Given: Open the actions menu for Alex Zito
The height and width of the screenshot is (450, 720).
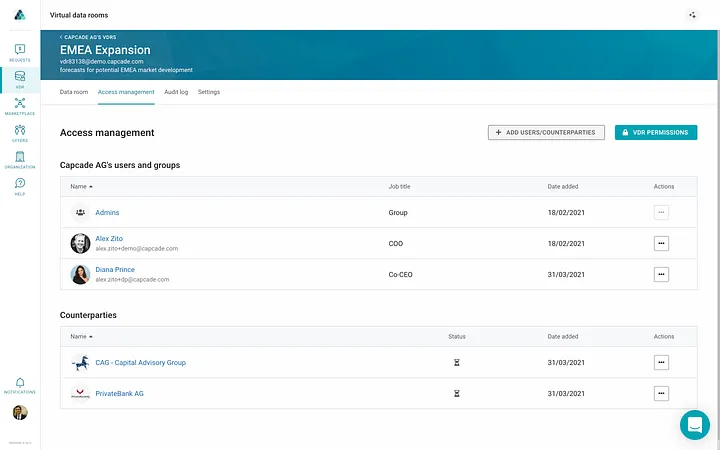Looking at the screenshot, I should pos(661,243).
